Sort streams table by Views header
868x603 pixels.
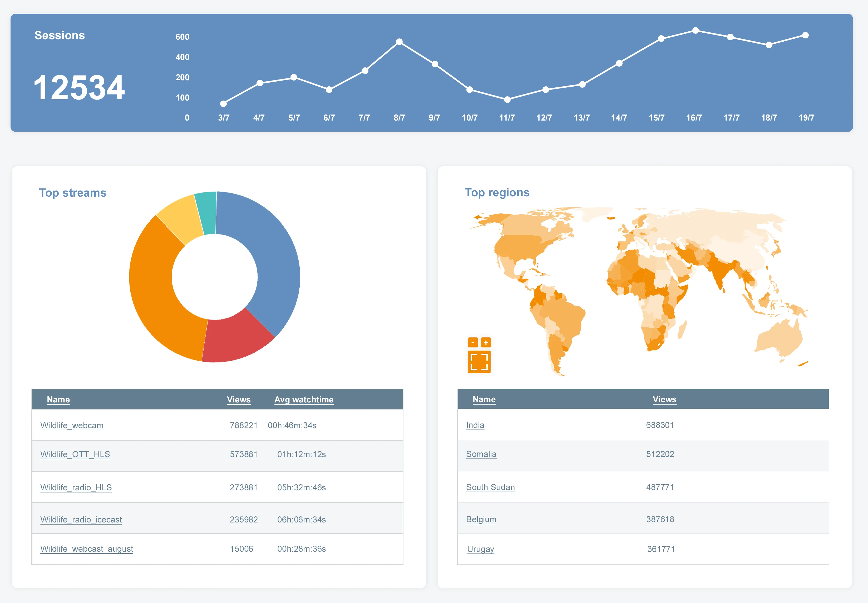pyautogui.click(x=239, y=399)
